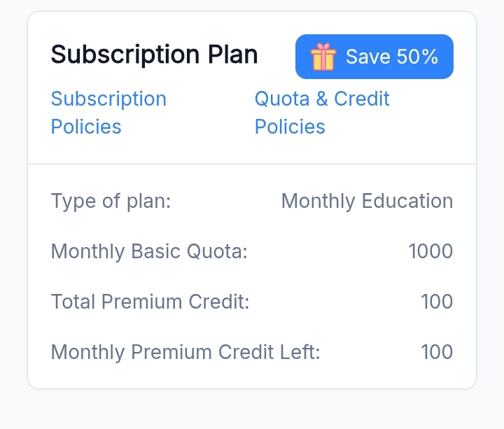Click the divider line below the policy links
The image size is (504, 429).
(x=252, y=164)
